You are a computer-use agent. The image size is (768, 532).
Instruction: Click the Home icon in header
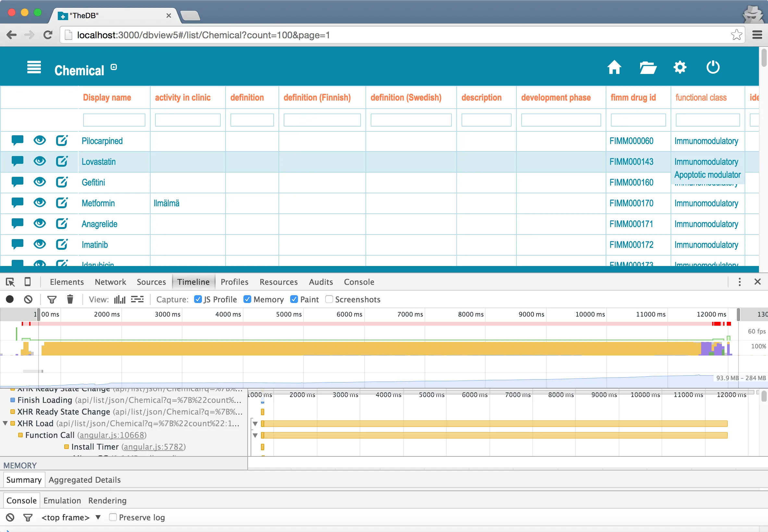(614, 67)
